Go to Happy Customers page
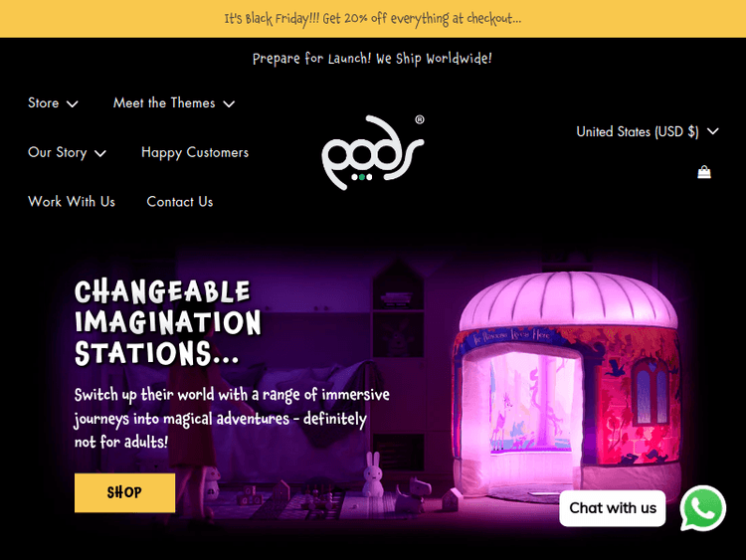746x560 pixels. tap(195, 153)
